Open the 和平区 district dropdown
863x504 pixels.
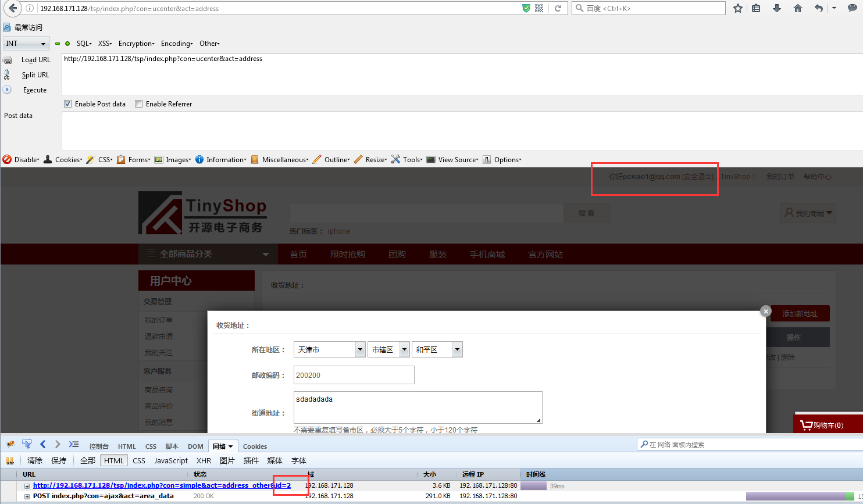pyautogui.click(x=437, y=349)
